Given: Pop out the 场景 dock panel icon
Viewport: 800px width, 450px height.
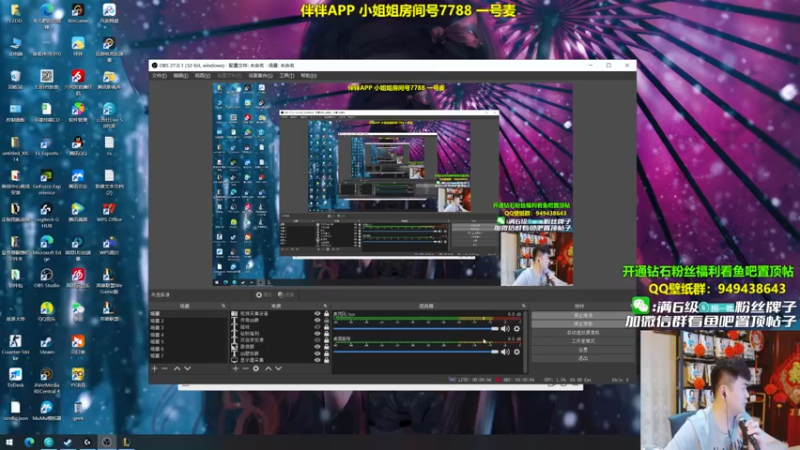Looking at the screenshot, I should pyautogui.click(x=223, y=306).
